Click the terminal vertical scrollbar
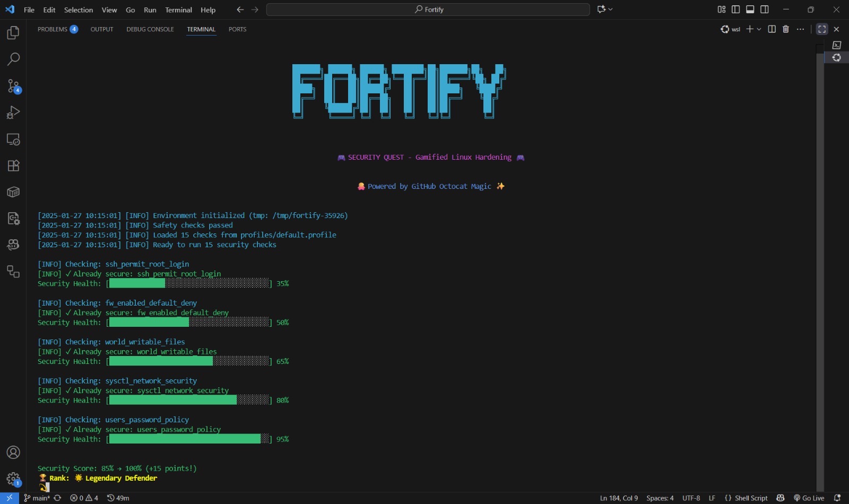The width and height of the screenshot is (849, 504). (x=820, y=265)
